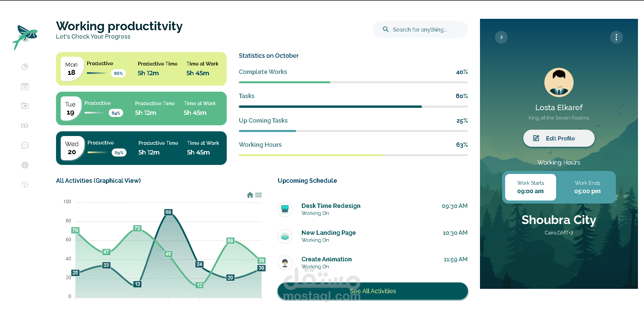Open the pie chart statistics sidebar icon

tap(25, 67)
